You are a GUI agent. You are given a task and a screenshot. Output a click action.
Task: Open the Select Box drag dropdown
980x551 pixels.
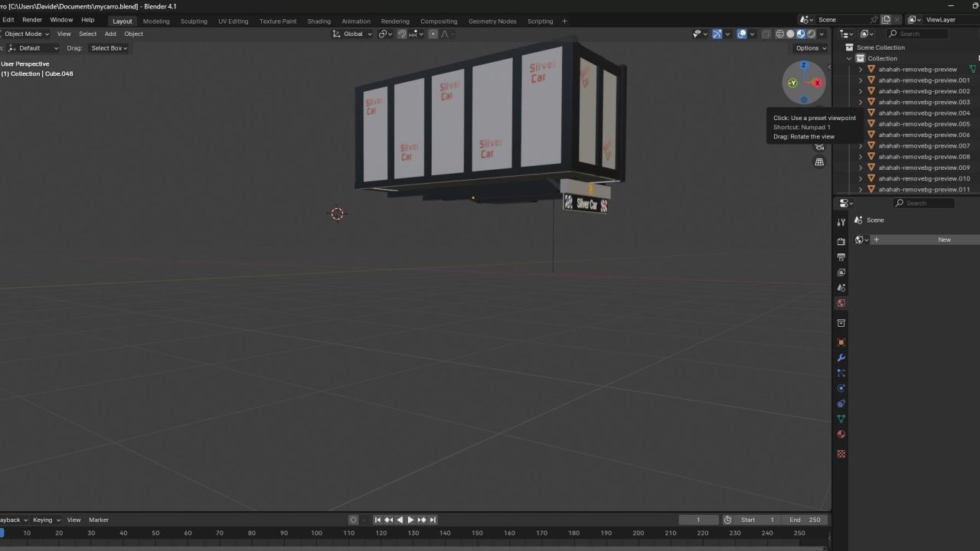point(109,48)
